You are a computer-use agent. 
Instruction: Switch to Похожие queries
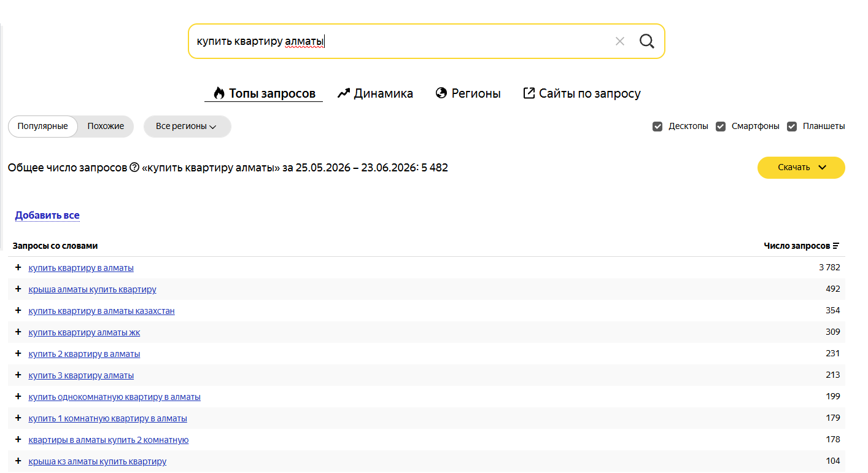(106, 127)
